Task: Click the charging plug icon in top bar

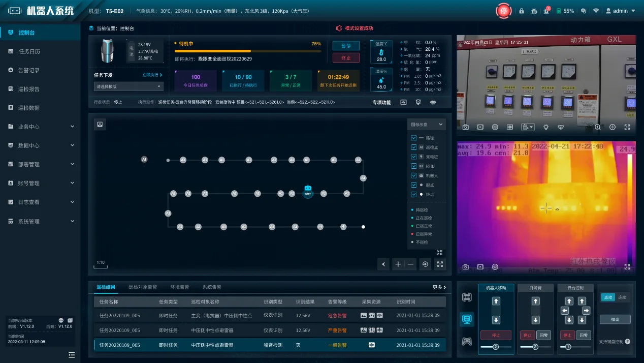Action: coord(584,11)
